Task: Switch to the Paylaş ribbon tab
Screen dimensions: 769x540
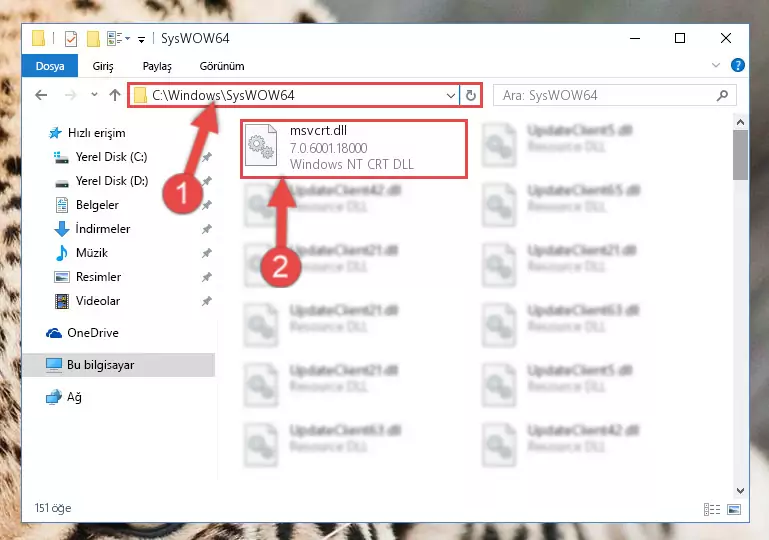Action: (157, 66)
